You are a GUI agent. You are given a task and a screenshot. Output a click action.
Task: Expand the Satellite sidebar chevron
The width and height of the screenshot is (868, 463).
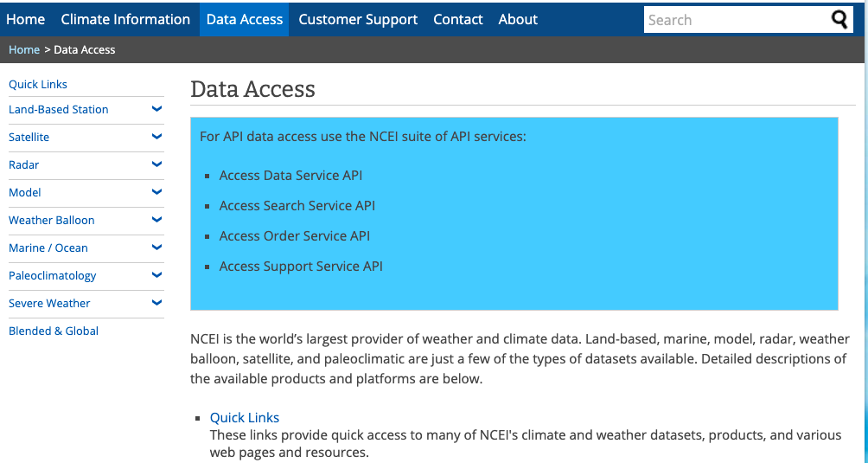[156, 137]
